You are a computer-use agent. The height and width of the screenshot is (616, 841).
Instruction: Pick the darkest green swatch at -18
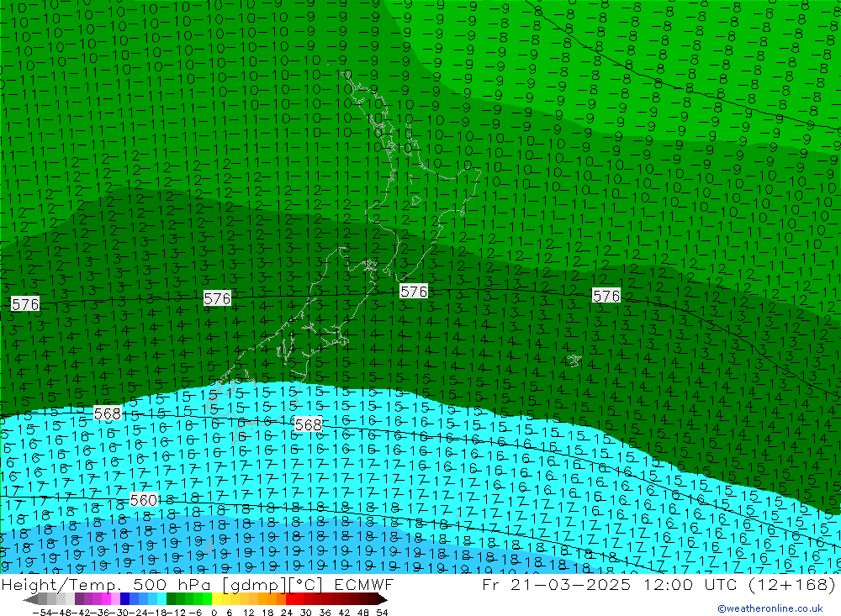click(171, 600)
